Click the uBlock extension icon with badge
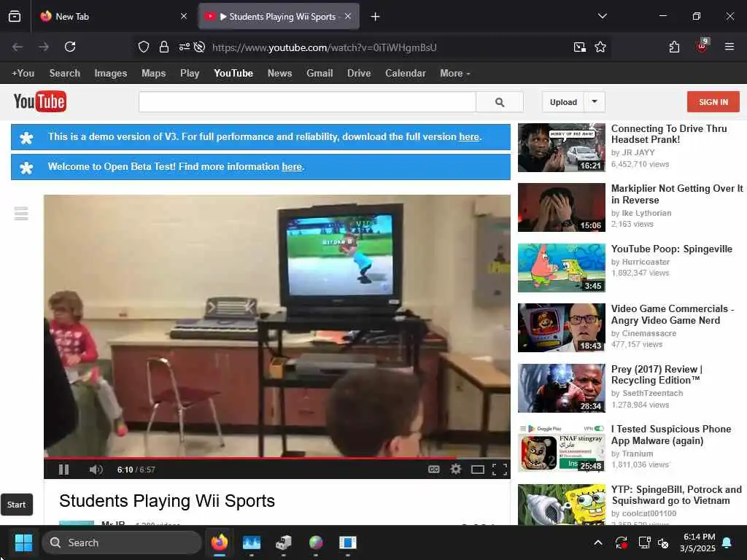This screenshot has height=560, width=747. [x=703, y=46]
